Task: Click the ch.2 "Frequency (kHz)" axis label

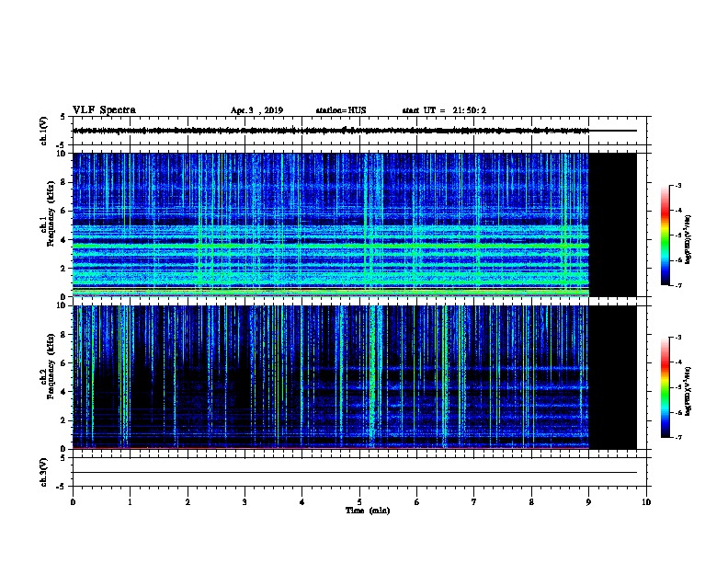Action: 51,366
